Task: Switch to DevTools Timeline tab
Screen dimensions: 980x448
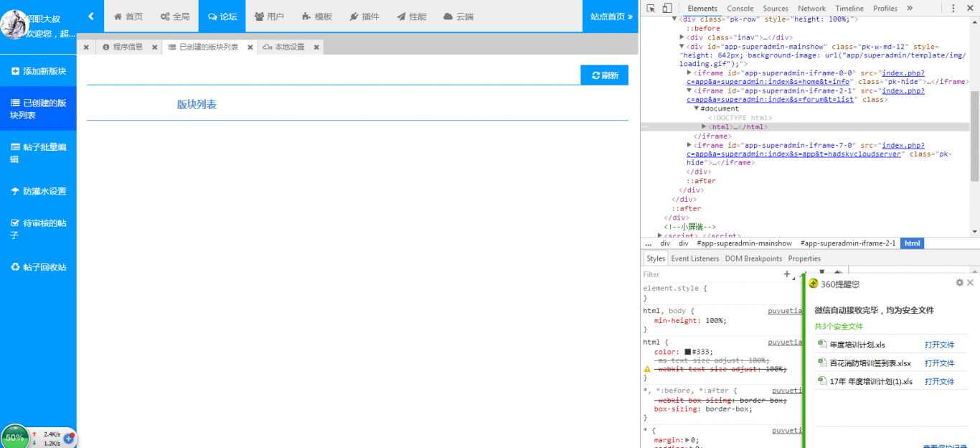Action: click(x=849, y=9)
